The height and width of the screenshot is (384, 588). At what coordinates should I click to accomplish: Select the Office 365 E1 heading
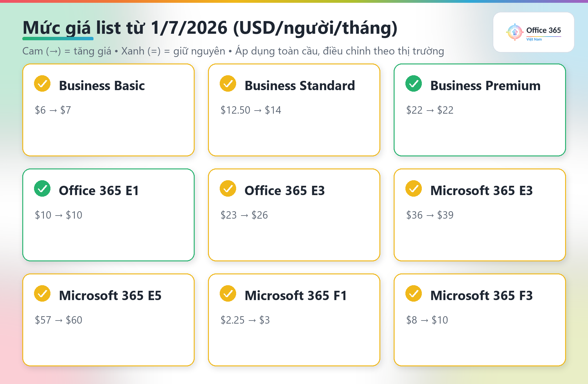click(99, 190)
